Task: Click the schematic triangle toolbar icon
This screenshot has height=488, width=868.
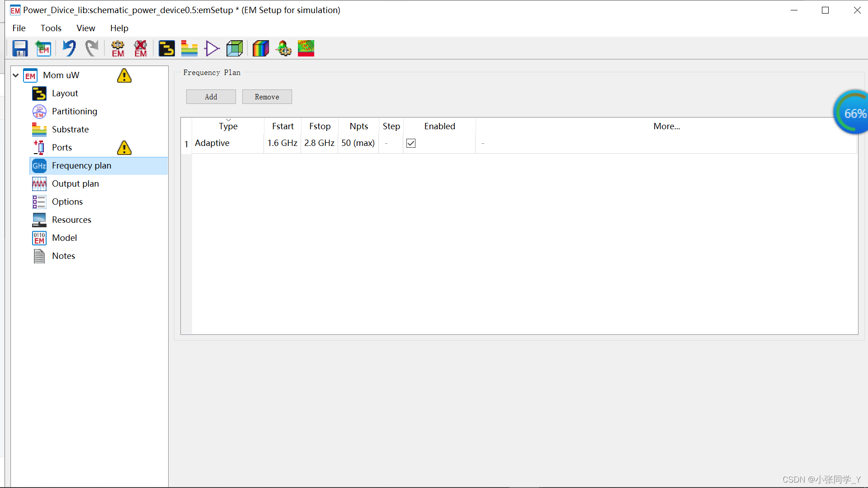Action: pos(212,48)
